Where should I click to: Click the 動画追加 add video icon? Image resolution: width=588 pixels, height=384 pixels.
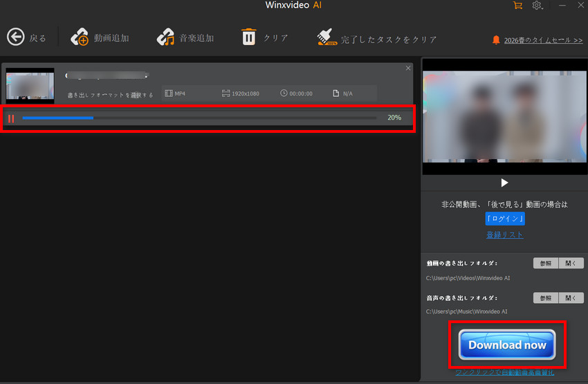(80, 37)
